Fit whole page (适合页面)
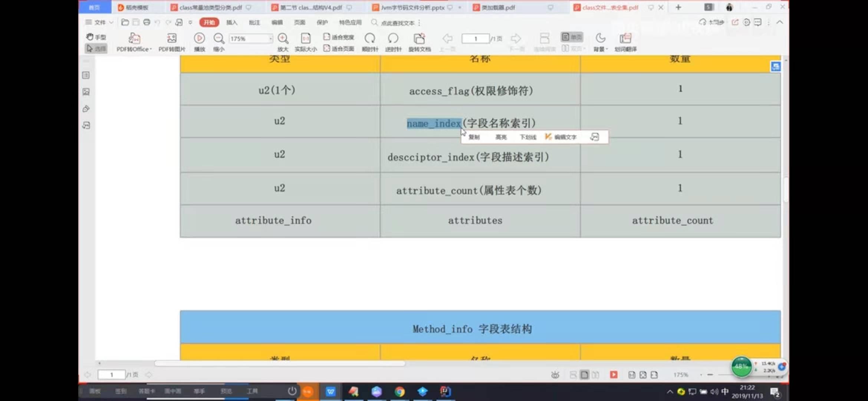868x401 pixels. coord(339,49)
